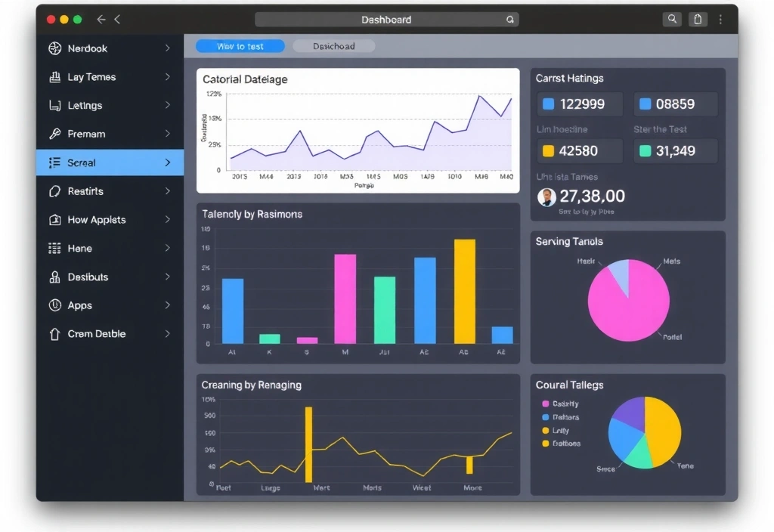Expand the Nerdook sidebar chevron

click(x=167, y=48)
